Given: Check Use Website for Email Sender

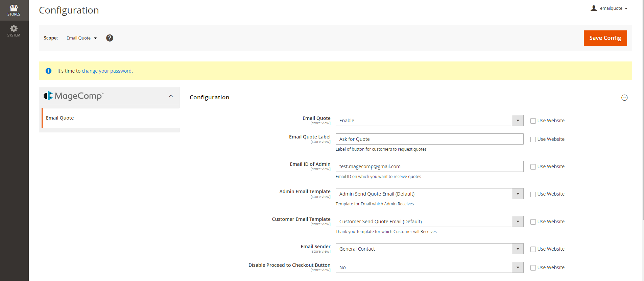Looking at the screenshot, I should tap(533, 249).
